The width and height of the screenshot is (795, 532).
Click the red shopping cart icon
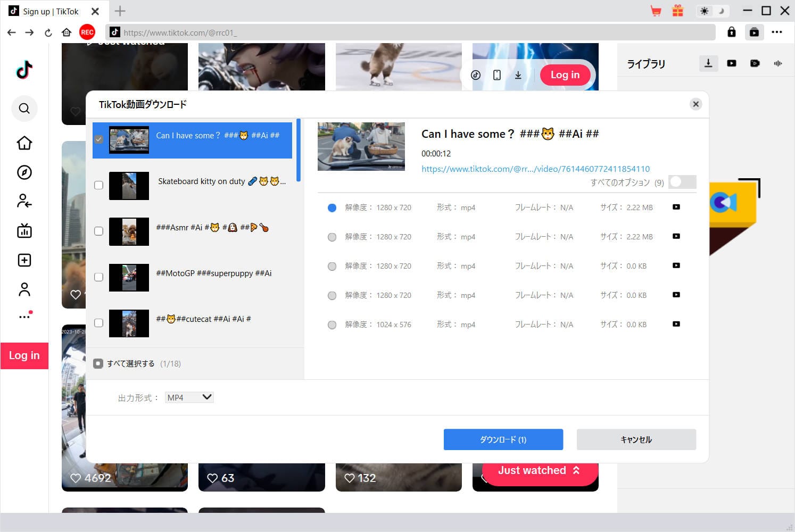(x=656, y=11)
